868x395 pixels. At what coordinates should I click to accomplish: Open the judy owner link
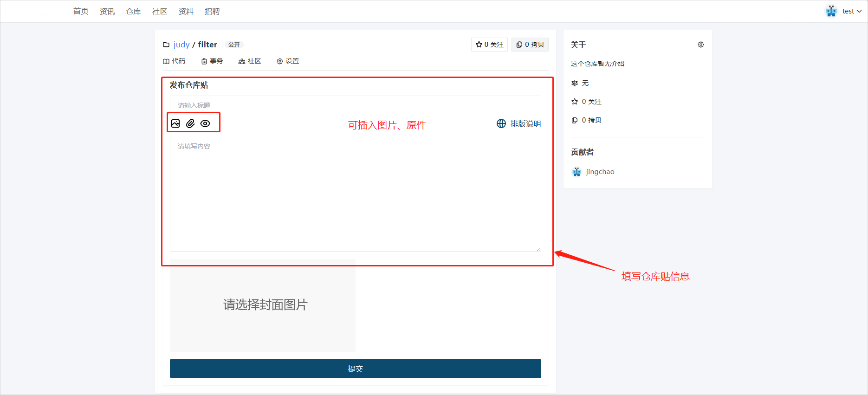click(x=181, y=45)
